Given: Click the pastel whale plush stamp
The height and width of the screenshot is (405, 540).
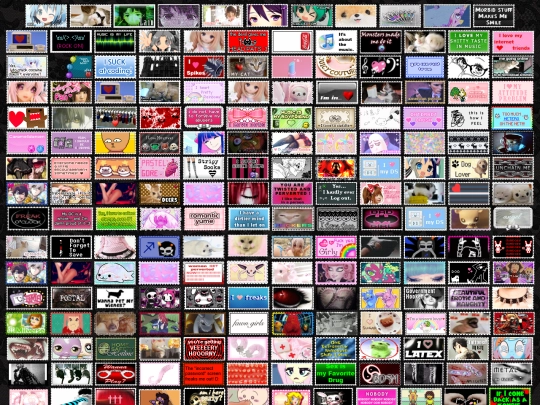Looking at the screenshot, I should click(x=115, y=273).
